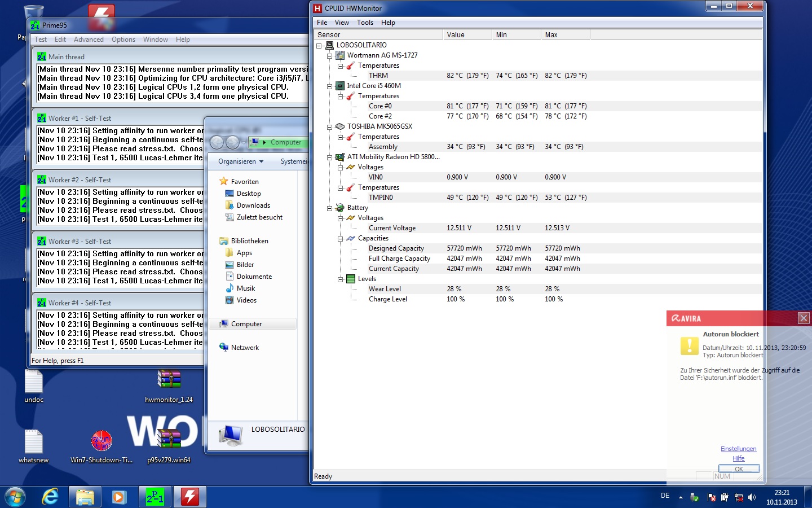Screen dimensions: 812x508
Task: Open Downloads in Explorer sidebar
Action: pos(253,205)
